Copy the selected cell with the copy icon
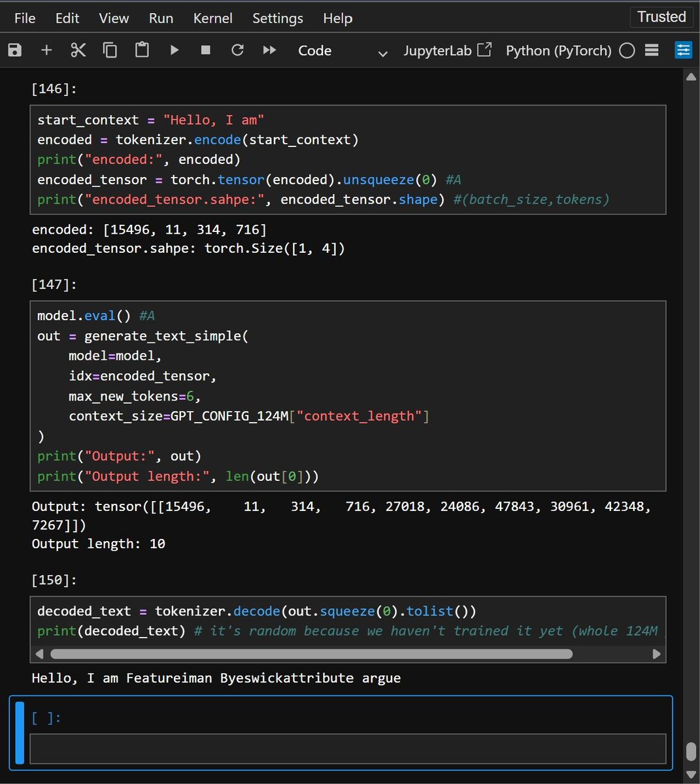The height and width of the screenshot is (784, 700). (110, 50)
